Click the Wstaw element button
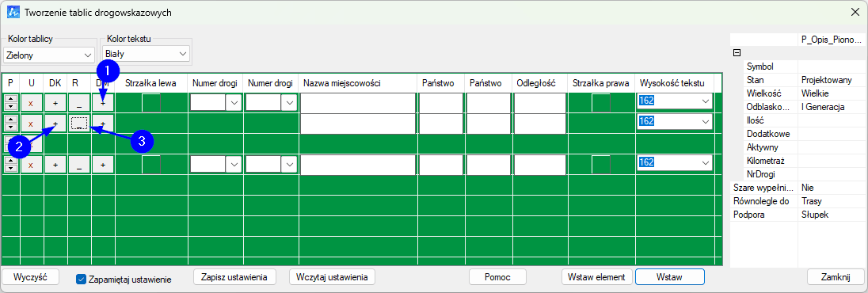 [597, 276]
